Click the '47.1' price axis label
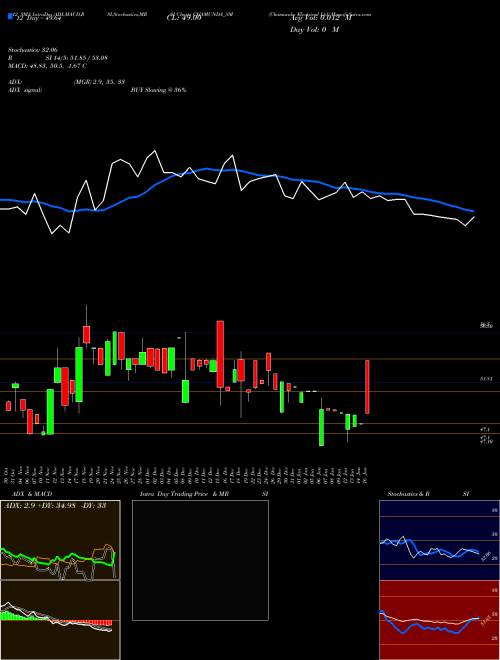The height and width of the screenshot is (660, 500). click(484, 429)
